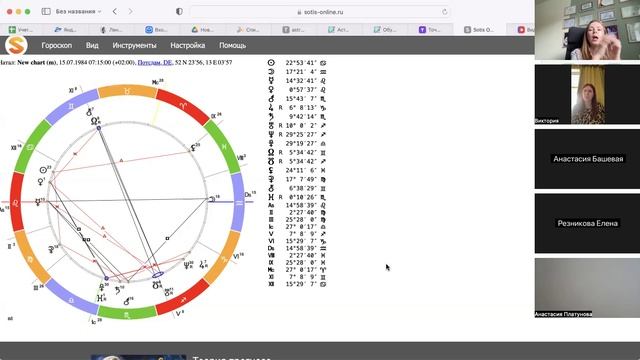This screenshot has width=640, height=360.
Task: Open the Инструменты menu
Action: [134, 45]
